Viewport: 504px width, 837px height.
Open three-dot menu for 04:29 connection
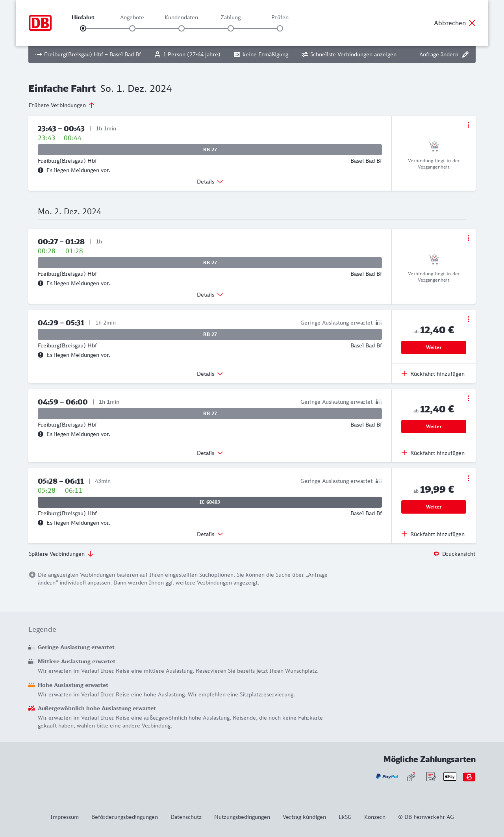[x=468, y=319]
